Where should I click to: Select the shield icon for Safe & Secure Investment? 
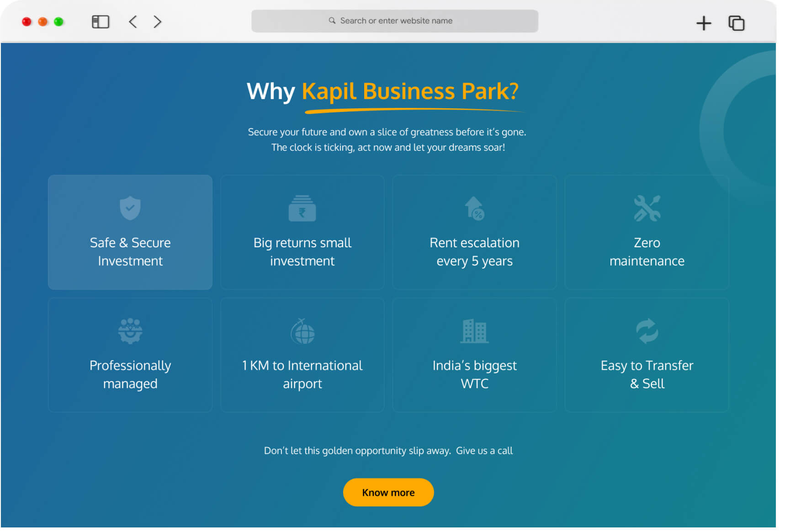[130, 208]
